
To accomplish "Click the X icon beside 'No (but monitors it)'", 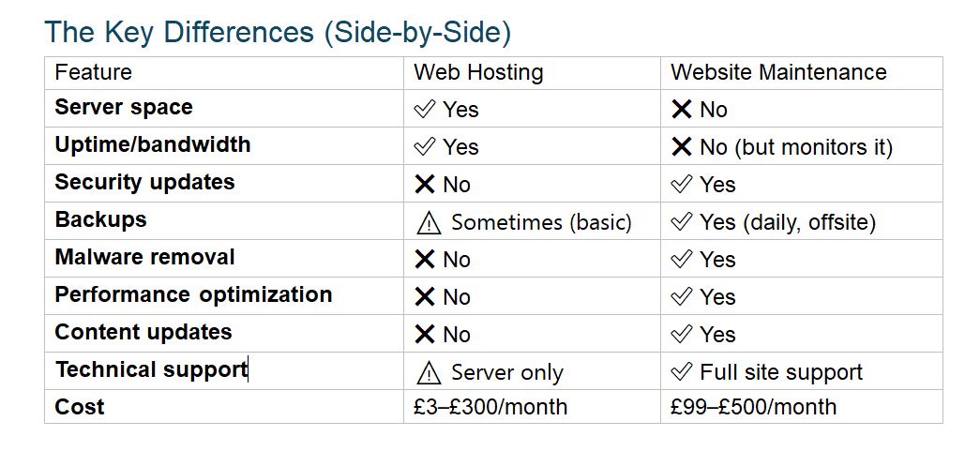I will 682,147.
